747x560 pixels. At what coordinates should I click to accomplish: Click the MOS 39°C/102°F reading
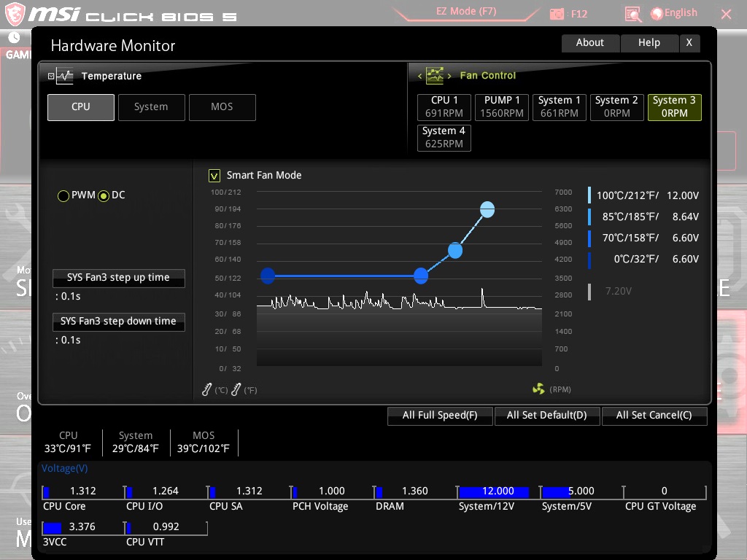click(x=204, y=443)
